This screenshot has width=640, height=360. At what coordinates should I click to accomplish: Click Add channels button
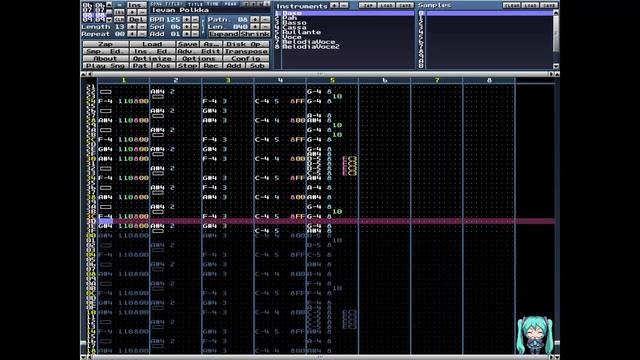(x=234, y=66)
